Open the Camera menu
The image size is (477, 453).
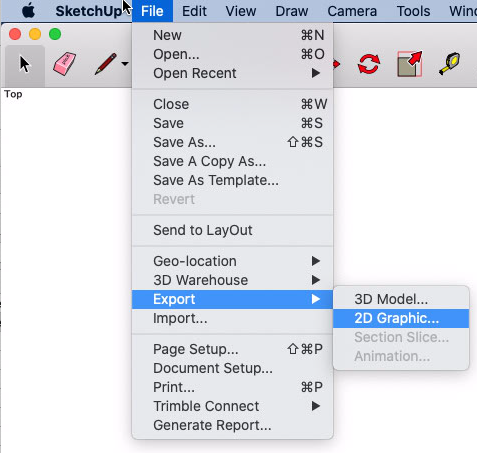click(352, 11)
